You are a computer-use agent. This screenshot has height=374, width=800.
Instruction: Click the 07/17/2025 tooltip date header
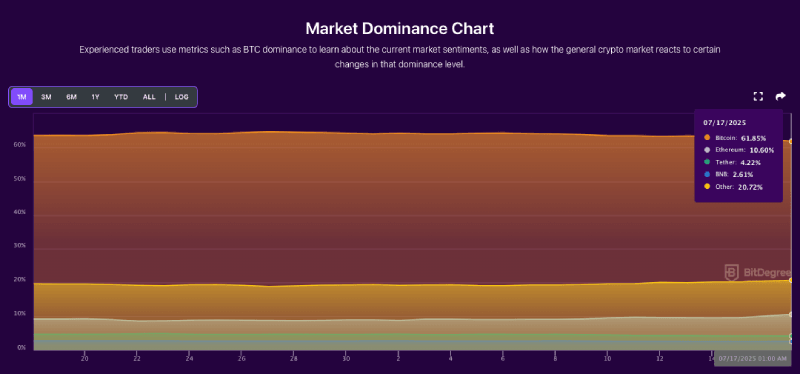point(724,123)
